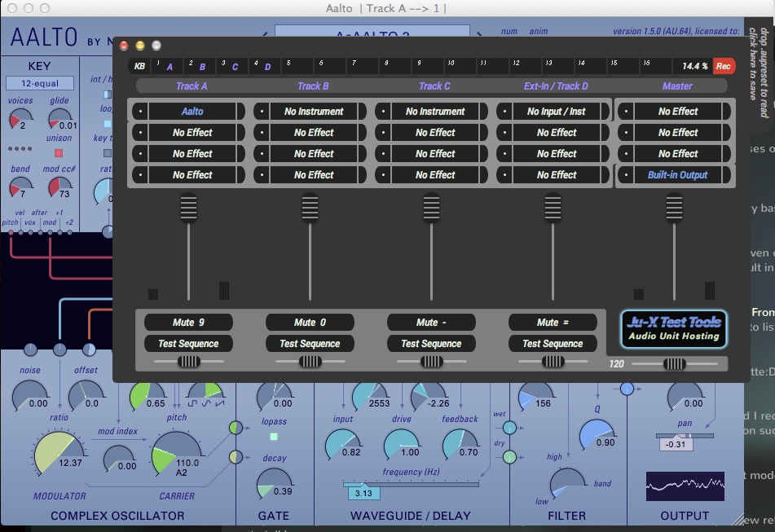
Task: Mute Track D with Mute = button
Action: (553, 322)
